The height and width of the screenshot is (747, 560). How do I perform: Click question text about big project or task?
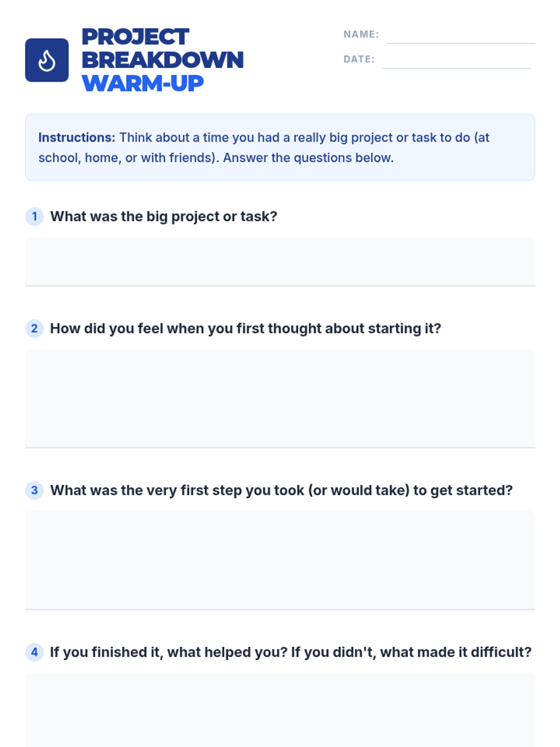164,217
